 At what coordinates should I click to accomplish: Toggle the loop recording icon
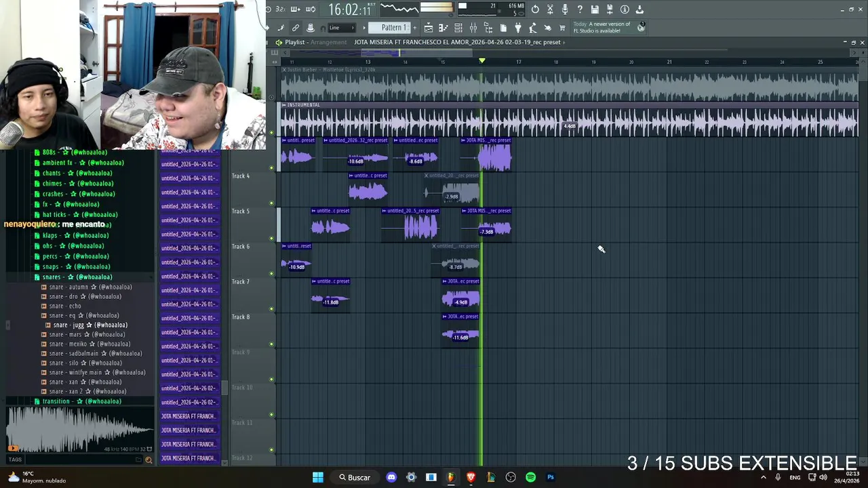[x=311, y=9]
